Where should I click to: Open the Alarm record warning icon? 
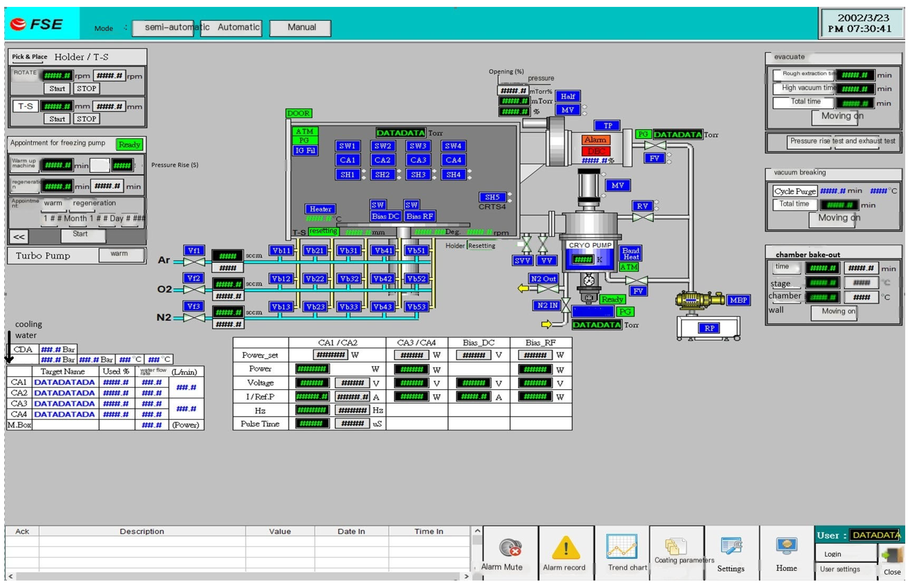[x=566, y=548]
